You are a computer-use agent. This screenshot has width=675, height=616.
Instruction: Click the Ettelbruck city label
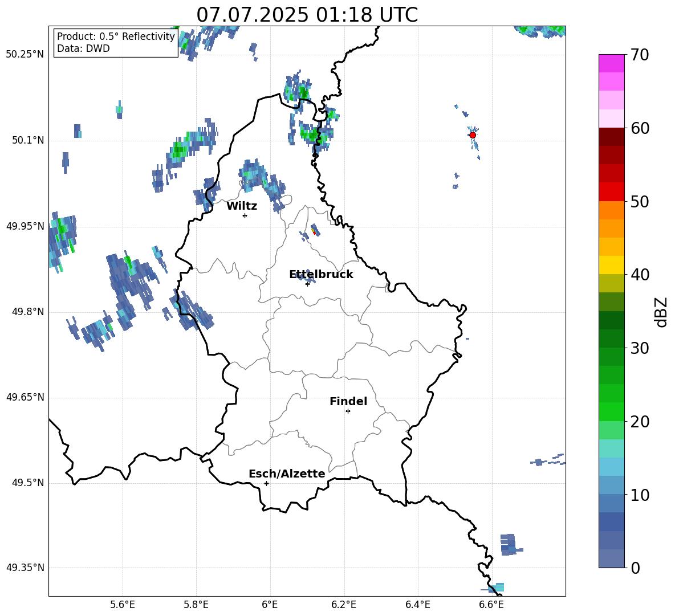click(321, 275)
